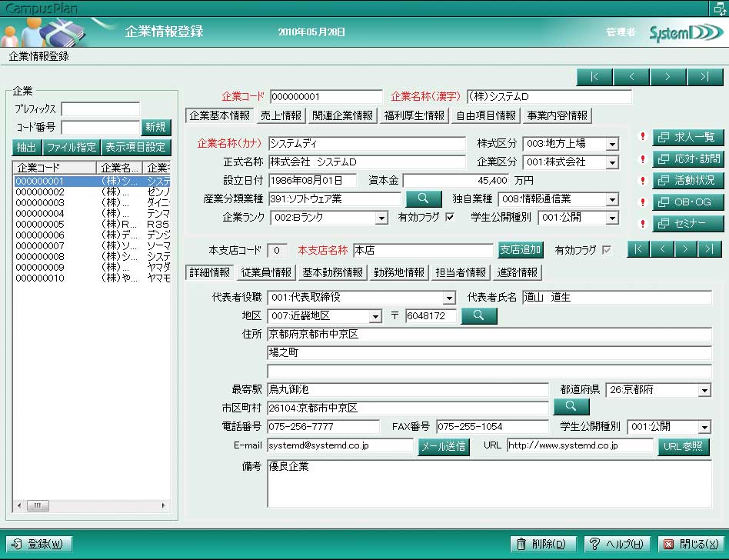Viewport: 729px width, 560px height.
Task: Open branch-level 学生公開種別 dropdown near FAX
Action: [705, 428]
